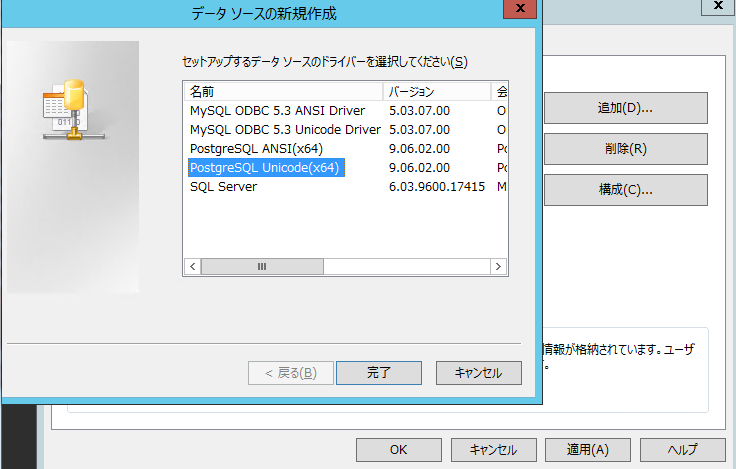
Task: Click the left arrow of the driver list scrollbar
Action: pos(192,267)
